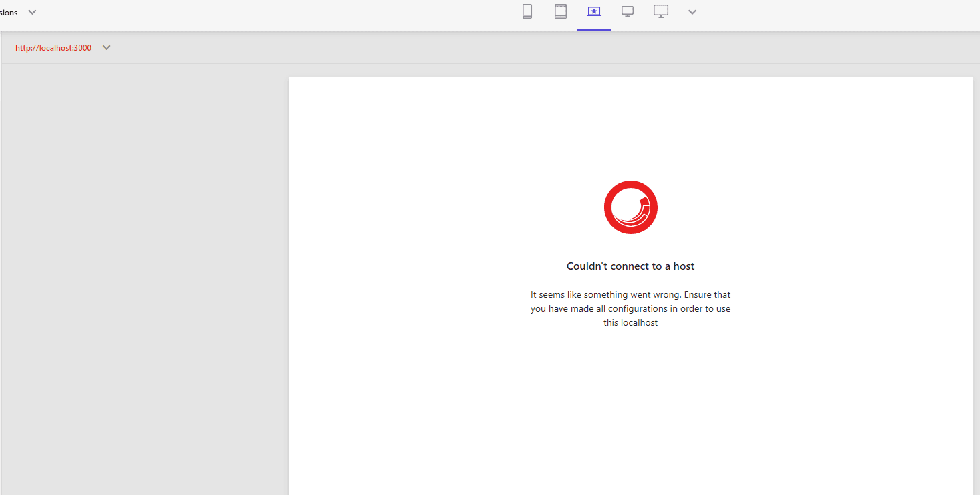Open the http://localhost:3000 URL link

[x=53, y=48]
